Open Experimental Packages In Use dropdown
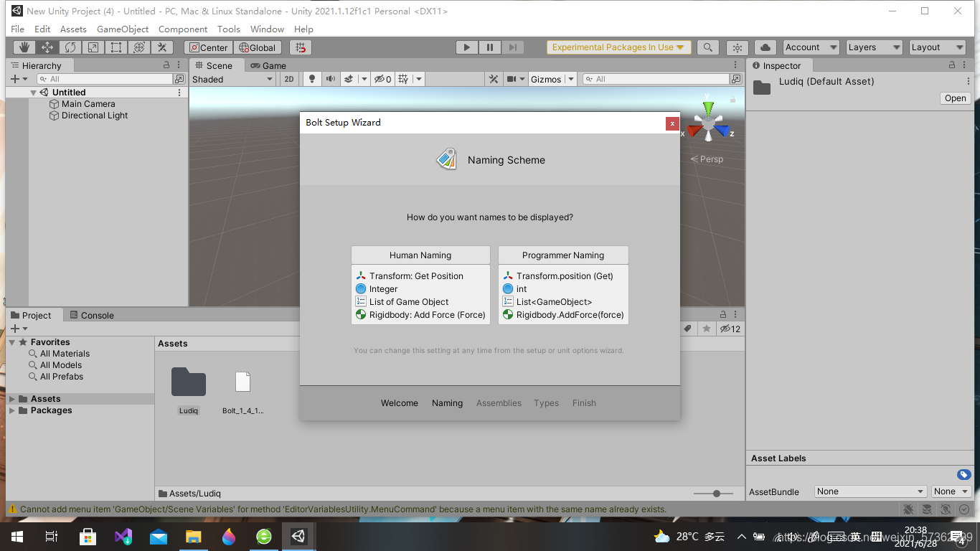The height and width of the screenshot is (551, 980). 619,47
